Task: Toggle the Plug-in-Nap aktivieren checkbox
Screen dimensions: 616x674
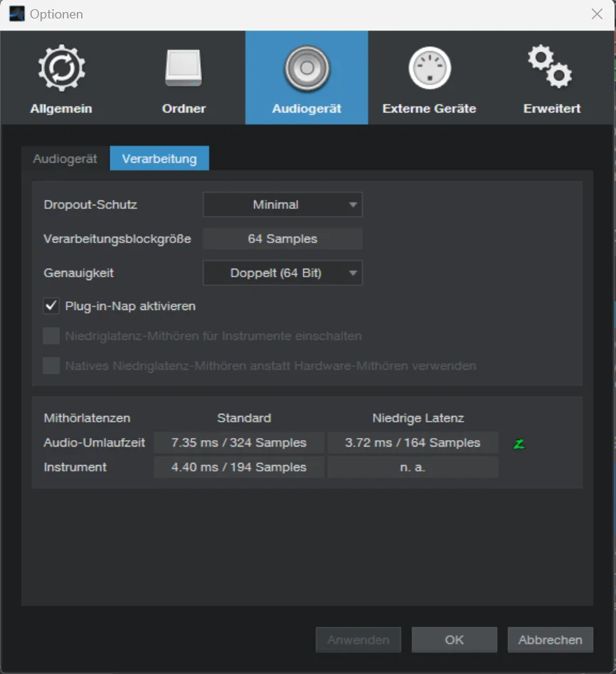Action: pyautogui.click(x=51, y=306)
